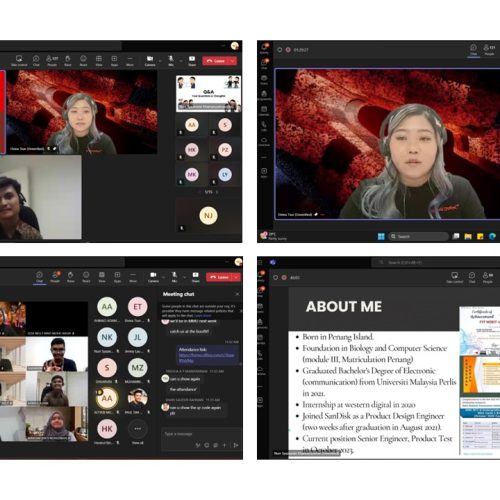Open emoji picker in chat compose box
Viewport: 500px width, 500px height.
207,445
